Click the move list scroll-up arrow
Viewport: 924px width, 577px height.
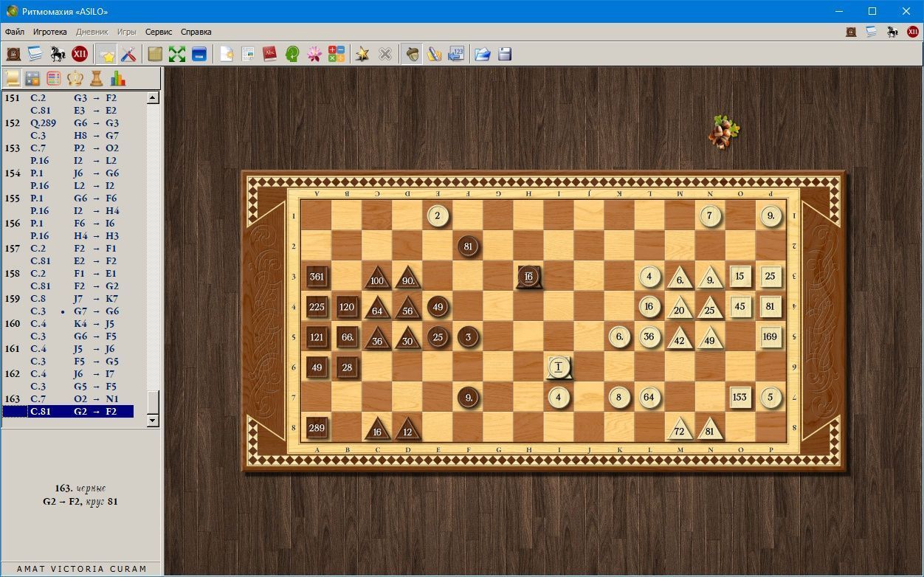(153, 97)
